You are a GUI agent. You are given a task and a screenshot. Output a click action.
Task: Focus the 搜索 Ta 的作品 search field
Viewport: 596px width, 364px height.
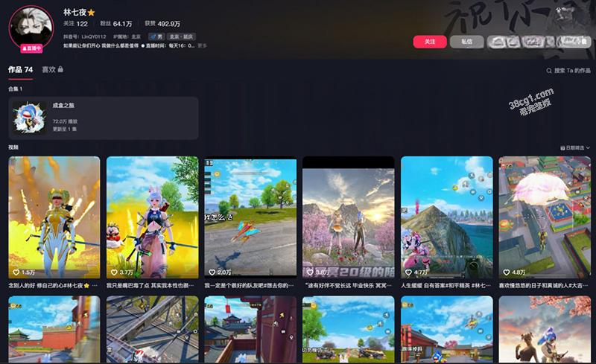571,71
